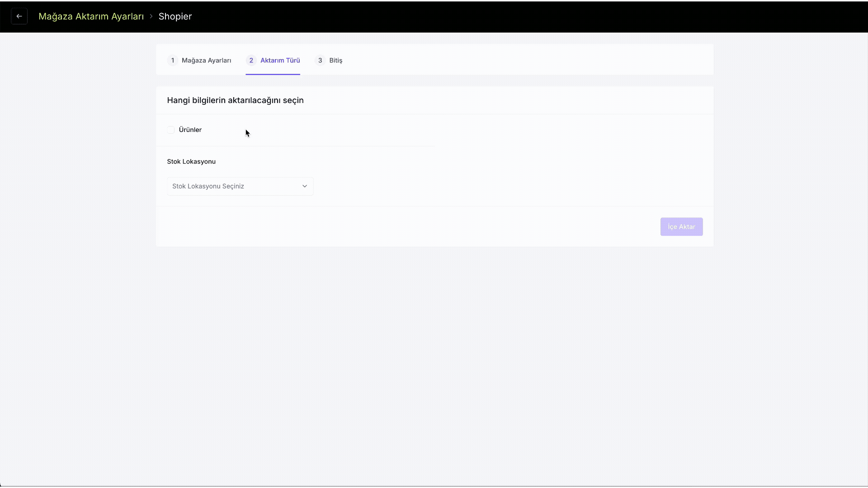This screenshot has height=488, width=868.
Task: Click the back navigation button beside the breadcrumb
Action: (x=19, y=16)
